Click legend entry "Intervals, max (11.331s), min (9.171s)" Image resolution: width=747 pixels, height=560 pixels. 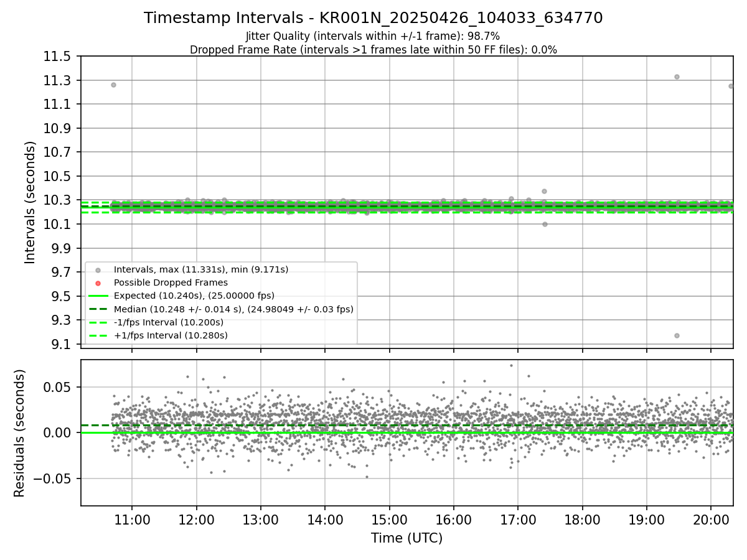[201, 269]
